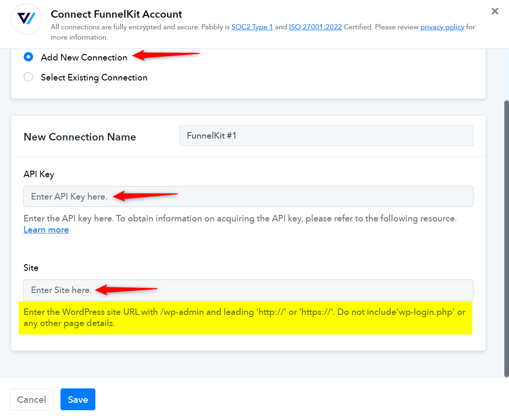
Task: Click the Save button
Action: pyautogui.click(x=78, y=399)
